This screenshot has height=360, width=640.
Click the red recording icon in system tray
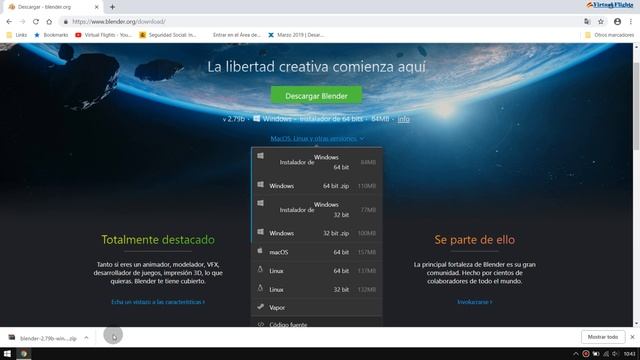coord(586,354)
